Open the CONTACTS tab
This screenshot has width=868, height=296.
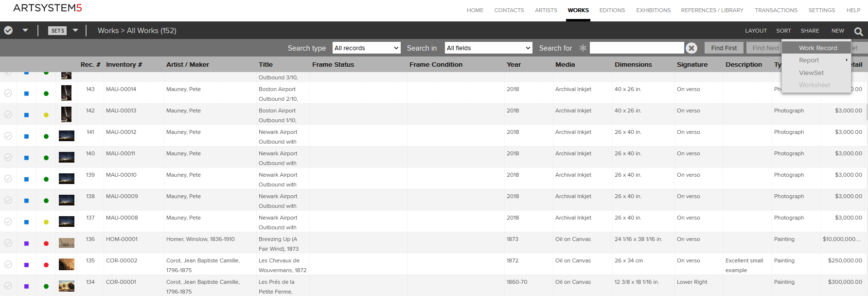coord(509,10)
